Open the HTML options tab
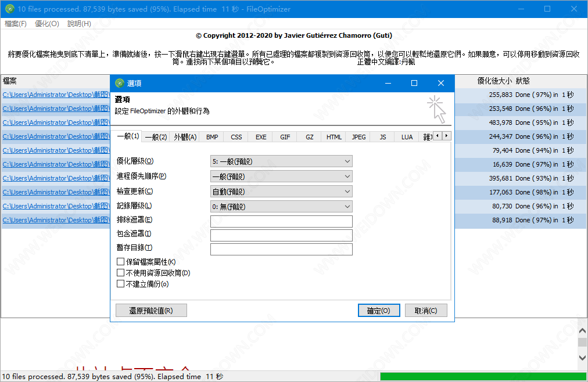 (334, 137)
